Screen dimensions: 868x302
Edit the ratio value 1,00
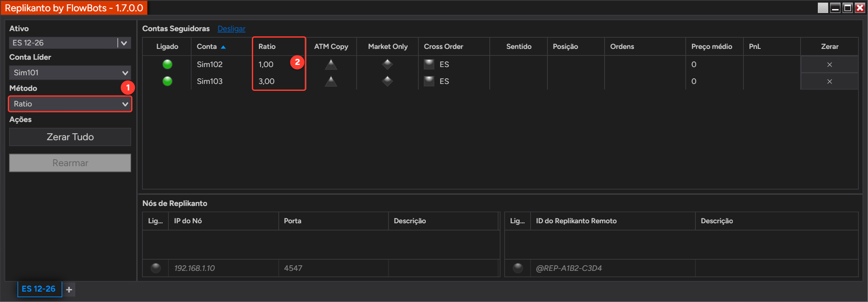[266, 64]
